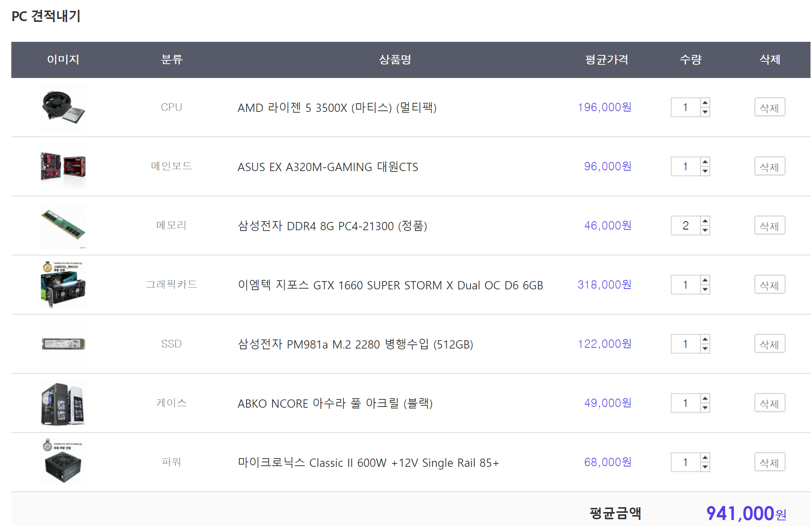This screenshot has height=526, width=812.
Task: Decrease memory quantity with down arrow
Action: [705, 231]
